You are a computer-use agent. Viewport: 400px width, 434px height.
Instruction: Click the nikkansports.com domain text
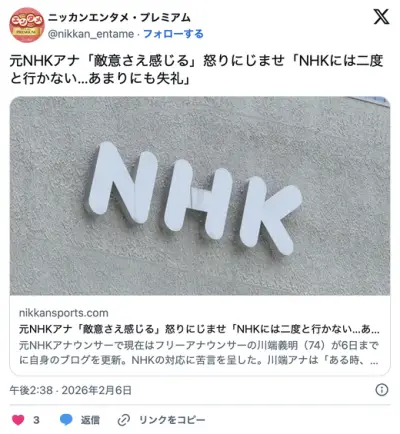pos(64,313)
